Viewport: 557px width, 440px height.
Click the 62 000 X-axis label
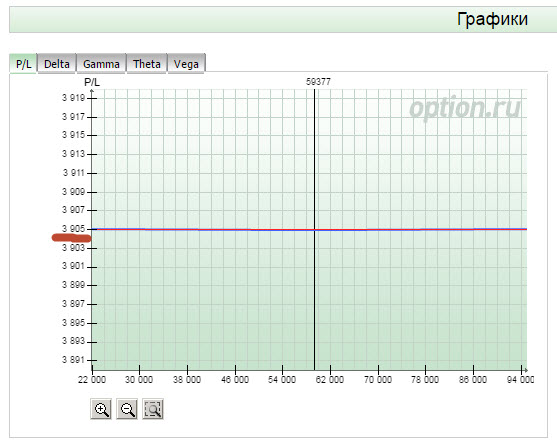pos(330,380)
